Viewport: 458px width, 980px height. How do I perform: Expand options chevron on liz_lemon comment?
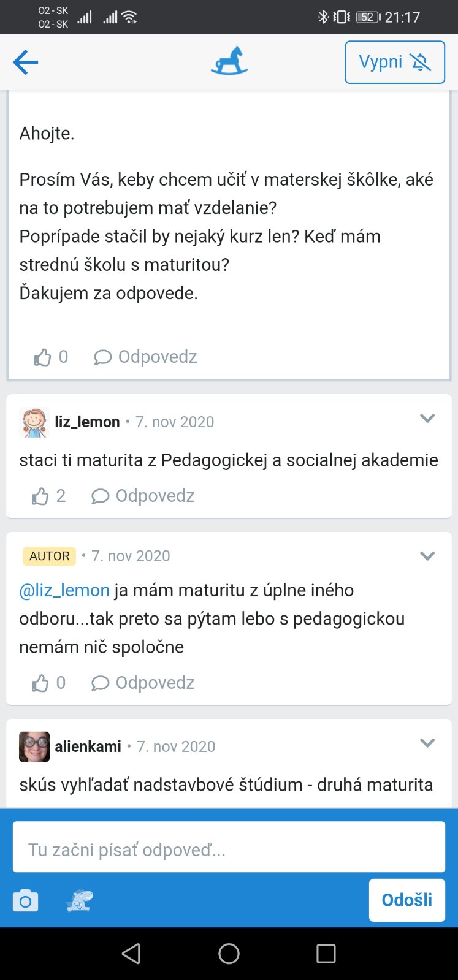(x=427, y=419)
